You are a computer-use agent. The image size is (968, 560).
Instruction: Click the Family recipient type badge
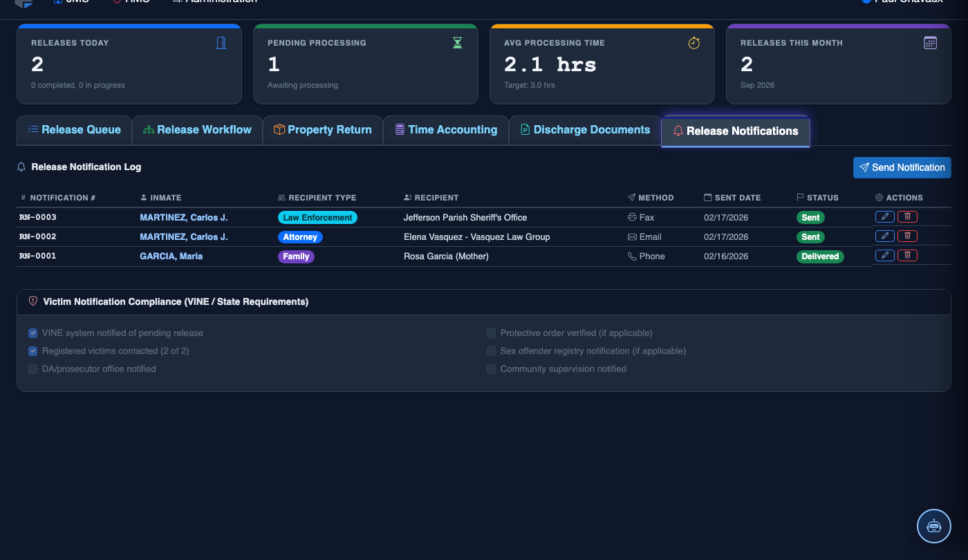(x=296, y=256)
